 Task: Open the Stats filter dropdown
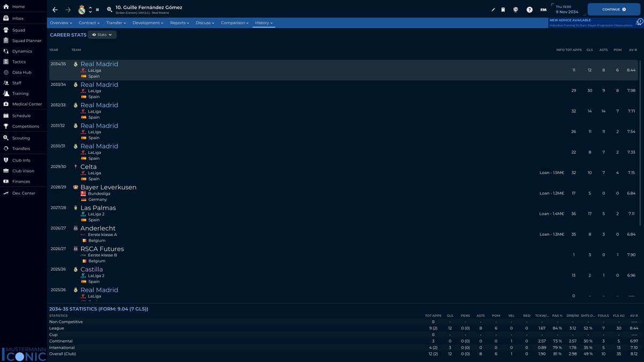[x=101, y=34]
